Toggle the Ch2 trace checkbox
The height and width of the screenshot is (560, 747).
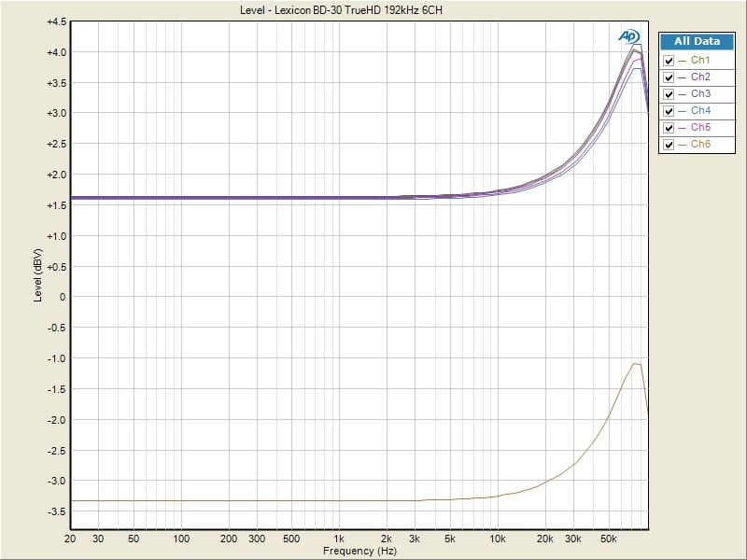pyautogui.click(x=669, y=77)
